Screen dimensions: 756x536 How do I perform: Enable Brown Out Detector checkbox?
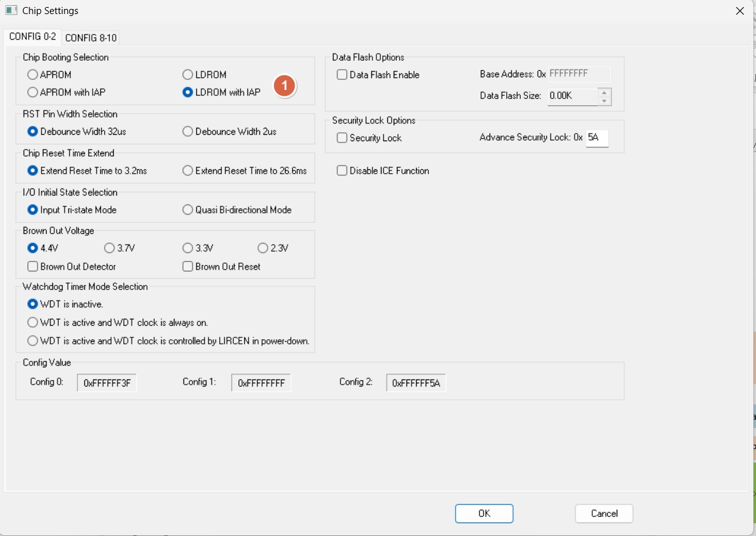pyautogui.click(x=33, y=266)
